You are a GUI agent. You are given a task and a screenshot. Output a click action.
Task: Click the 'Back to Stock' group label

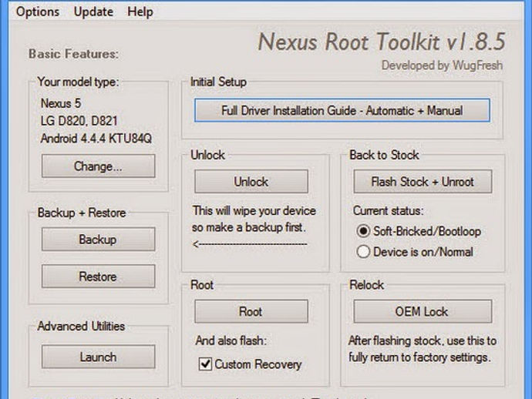[384, 155]
